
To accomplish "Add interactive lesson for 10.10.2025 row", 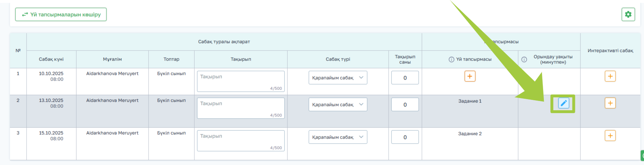I will coord(610,76).
